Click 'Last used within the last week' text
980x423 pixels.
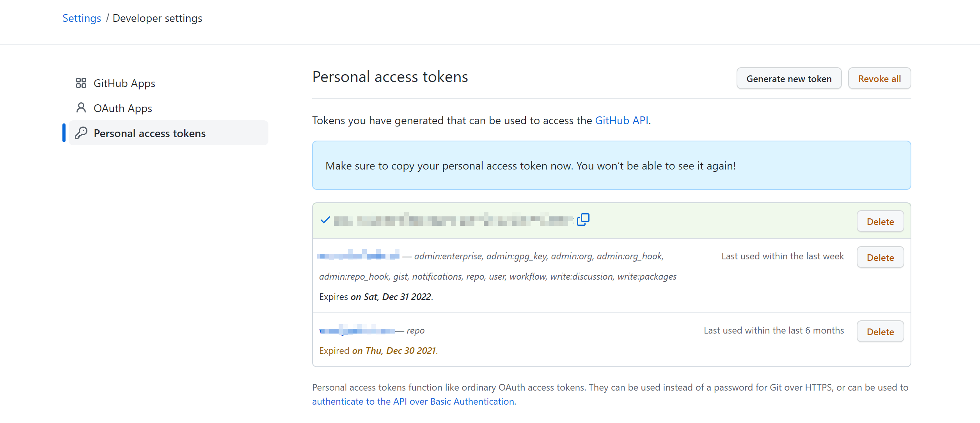click(x=783, y=256)
